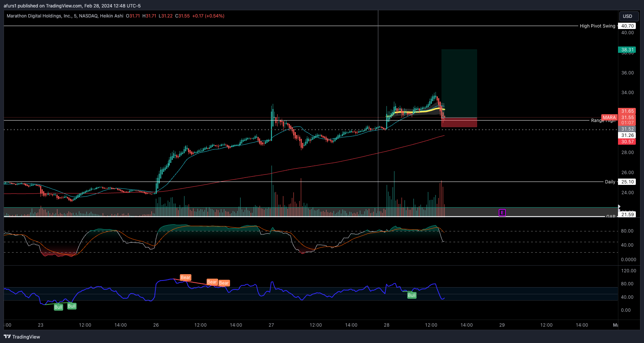644x343 pixels.
Task: Click the 21.59 GAP price label
Action: coord(627,214)
